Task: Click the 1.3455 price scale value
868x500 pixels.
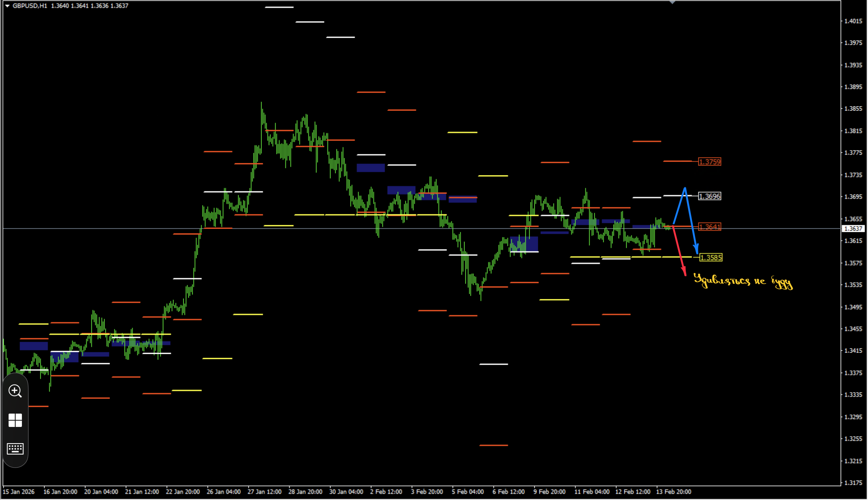Action: coord(853,329)
